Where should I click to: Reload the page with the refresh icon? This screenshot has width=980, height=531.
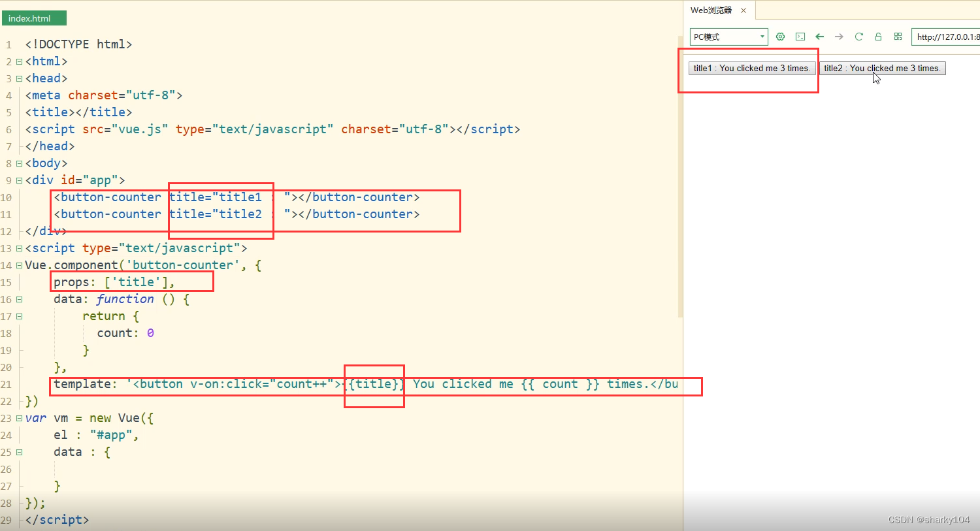pyautogui.click(x=859, y=37)
